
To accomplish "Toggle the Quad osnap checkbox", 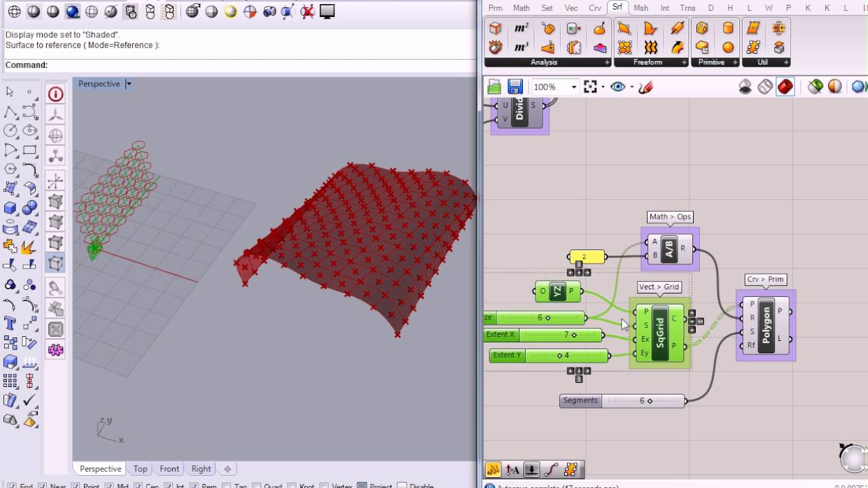I will [x=257, y=487].
